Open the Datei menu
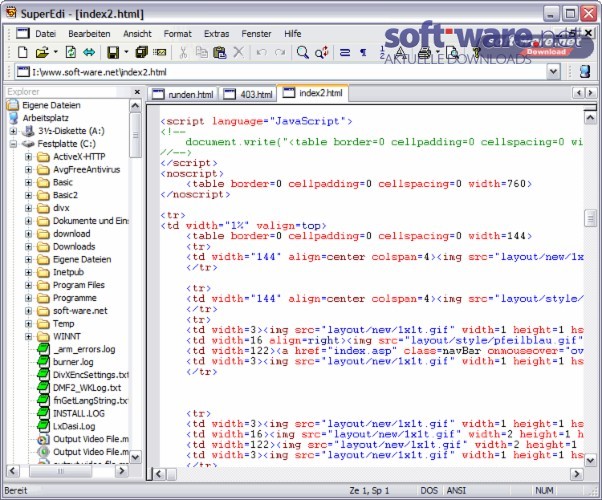Image resolution: width=602 pixels, height=500 pixels. (46, 34)
